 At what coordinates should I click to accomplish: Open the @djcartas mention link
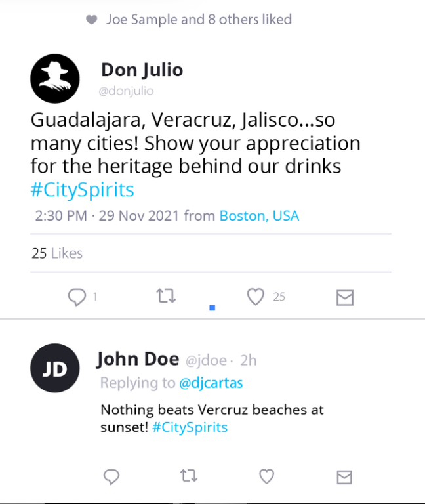(x=211, y=383)
